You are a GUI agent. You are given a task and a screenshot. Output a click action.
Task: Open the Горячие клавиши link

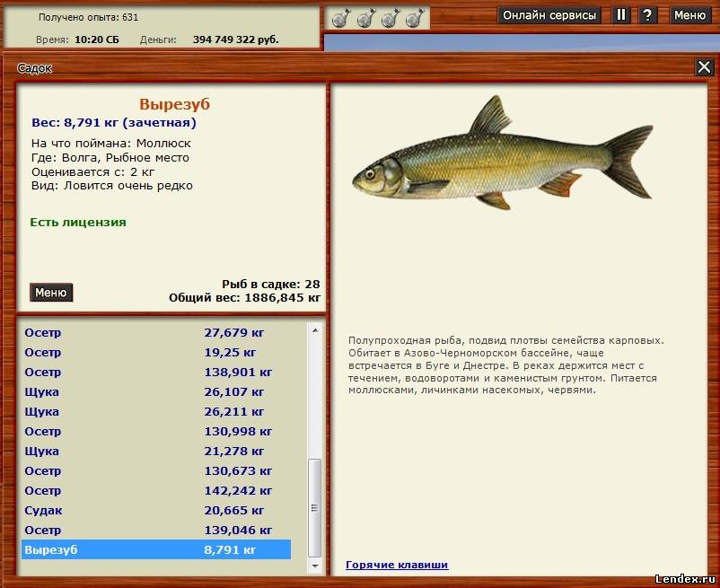tap(396, 565)
